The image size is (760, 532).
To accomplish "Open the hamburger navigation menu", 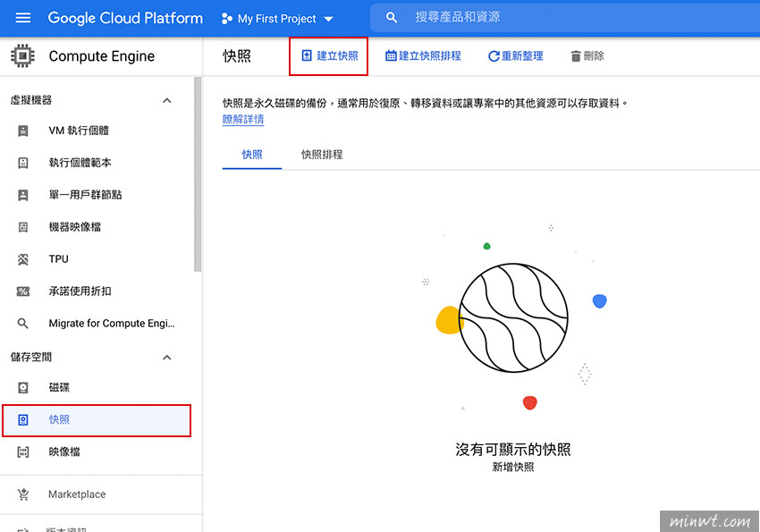I will [x=22, y=18].
